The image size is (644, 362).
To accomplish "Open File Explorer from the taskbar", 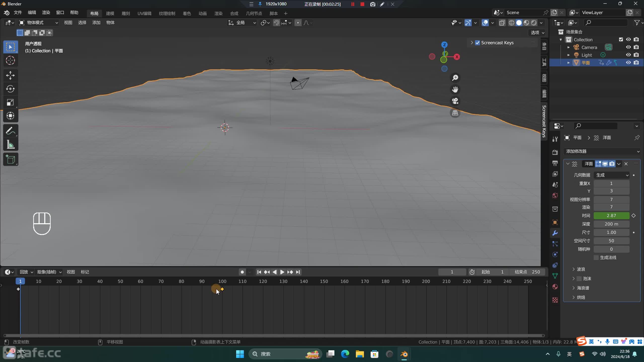I will click(360, 354).
